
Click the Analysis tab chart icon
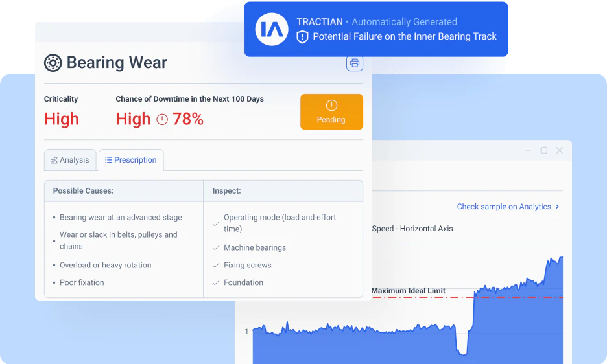tap(54, 160)
